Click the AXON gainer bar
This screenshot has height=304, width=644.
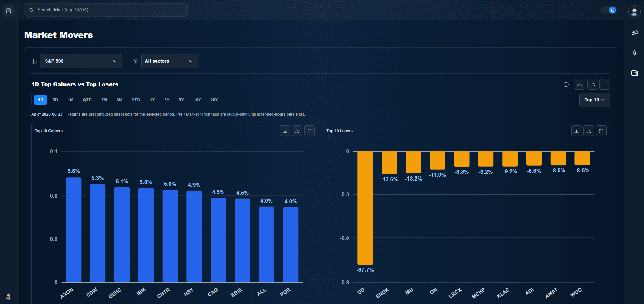(x=74, y=230)
